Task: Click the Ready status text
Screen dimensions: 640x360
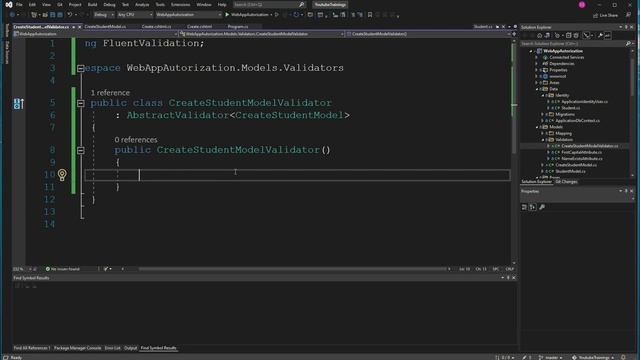Action: coord(16,358)
